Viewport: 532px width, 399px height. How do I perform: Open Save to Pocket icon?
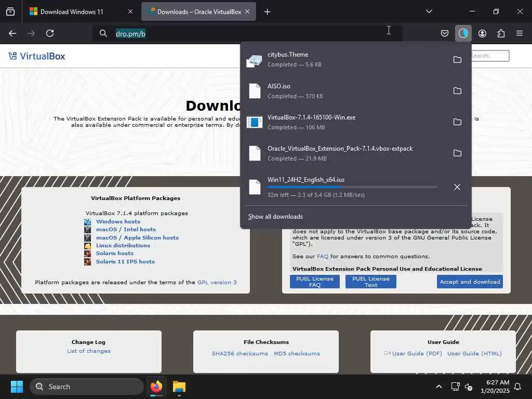tap(445, 33)
